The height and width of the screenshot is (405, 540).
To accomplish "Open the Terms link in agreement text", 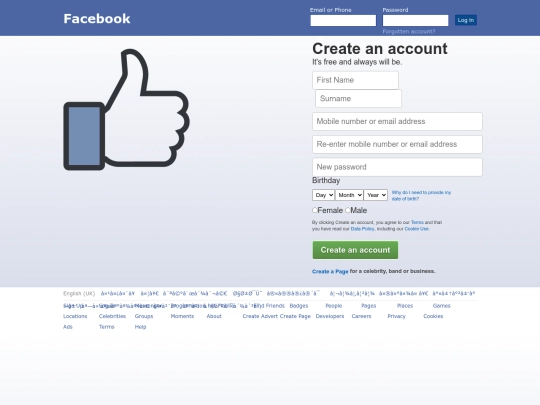I will pos(417,222).
